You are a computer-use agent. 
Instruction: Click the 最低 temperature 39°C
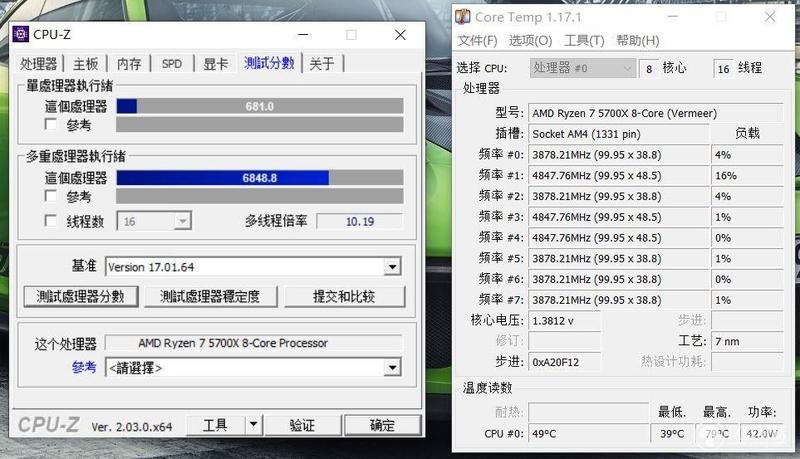coord(672,434)
